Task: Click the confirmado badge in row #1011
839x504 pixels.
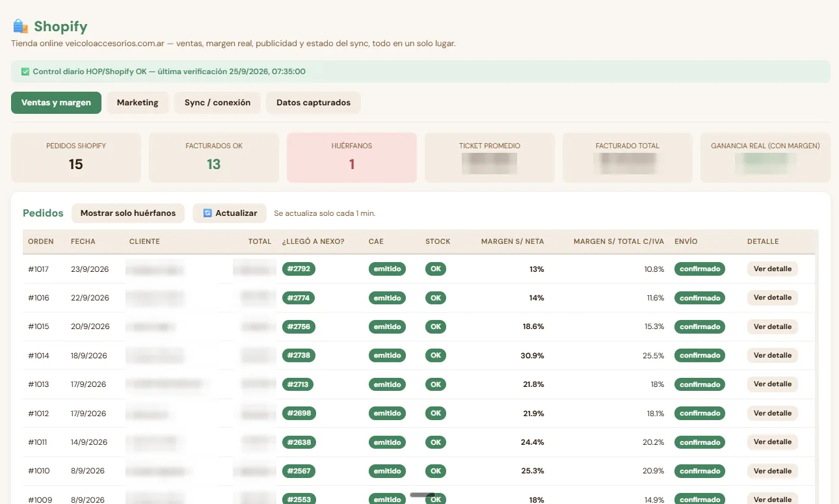Action: pos(700,442)
